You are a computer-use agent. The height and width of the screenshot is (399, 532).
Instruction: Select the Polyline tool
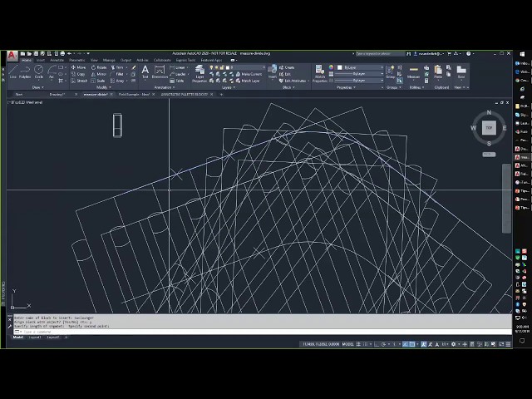click(x=25, y=72)
